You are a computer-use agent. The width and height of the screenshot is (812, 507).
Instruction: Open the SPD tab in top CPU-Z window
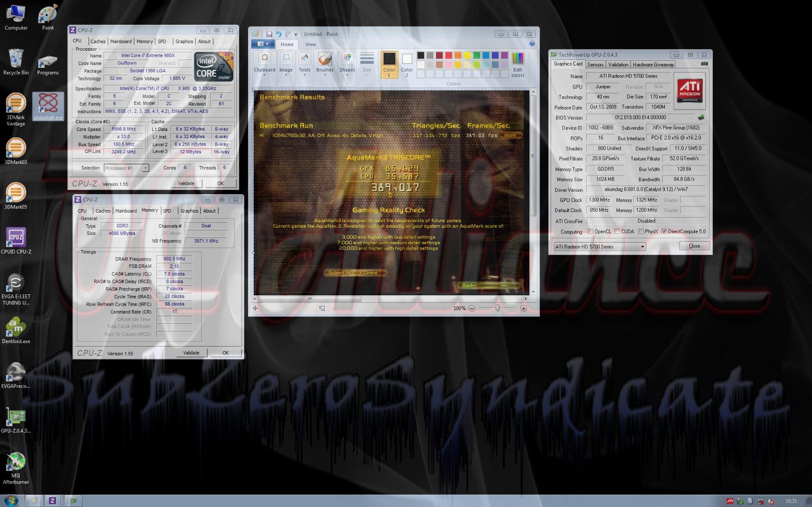pyautogui.click(x=162, y=42)
